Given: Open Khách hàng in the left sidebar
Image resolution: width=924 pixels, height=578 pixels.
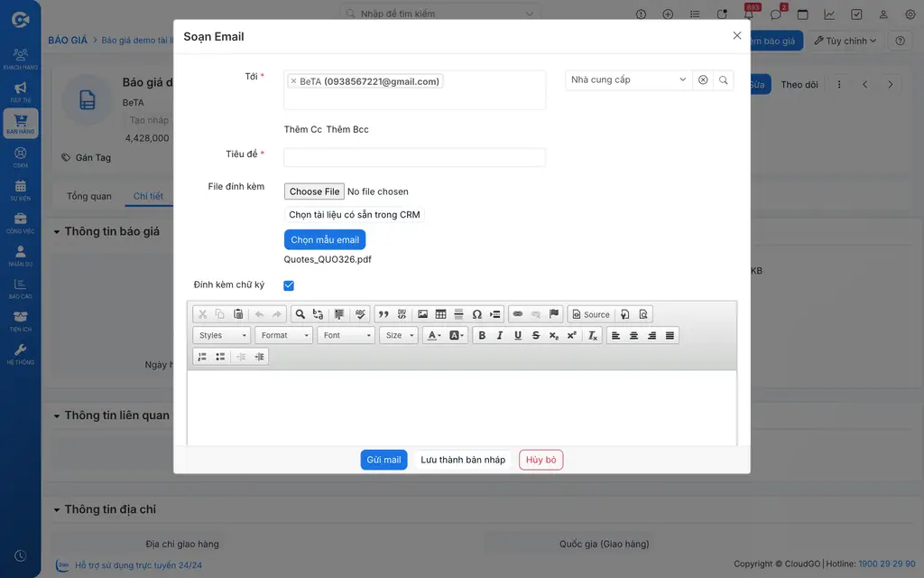Looking at the screenshot, I should 21,59.
